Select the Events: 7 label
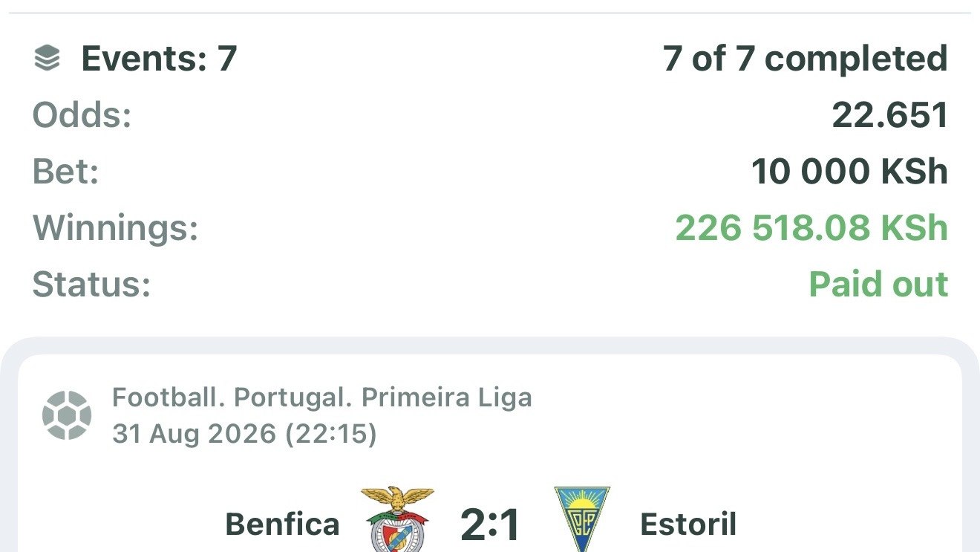Screen dimensions: 980x552 click(x=159, y=59)
